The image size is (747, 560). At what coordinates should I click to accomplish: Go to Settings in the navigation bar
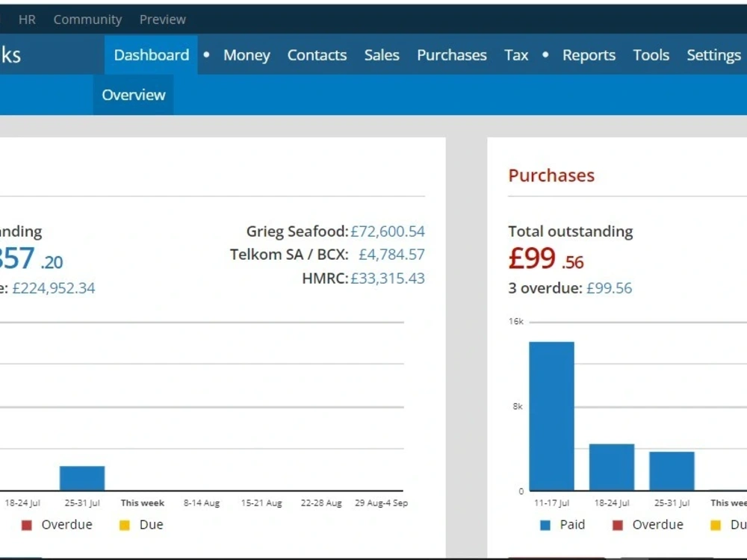[x=713, y=55]
